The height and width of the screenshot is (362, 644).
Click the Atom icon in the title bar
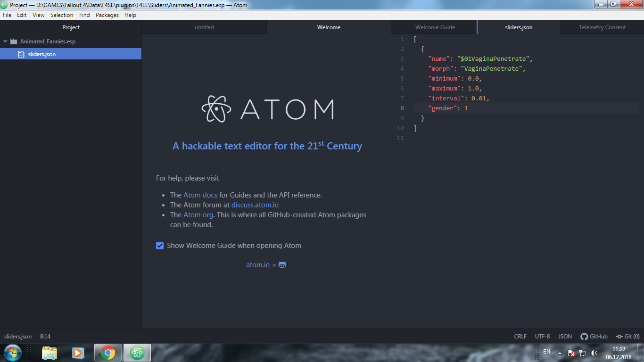[4, 5]
